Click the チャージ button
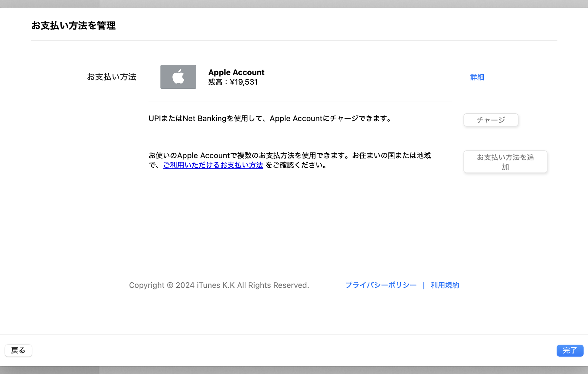Screen dimensions: 588x374 491,120
